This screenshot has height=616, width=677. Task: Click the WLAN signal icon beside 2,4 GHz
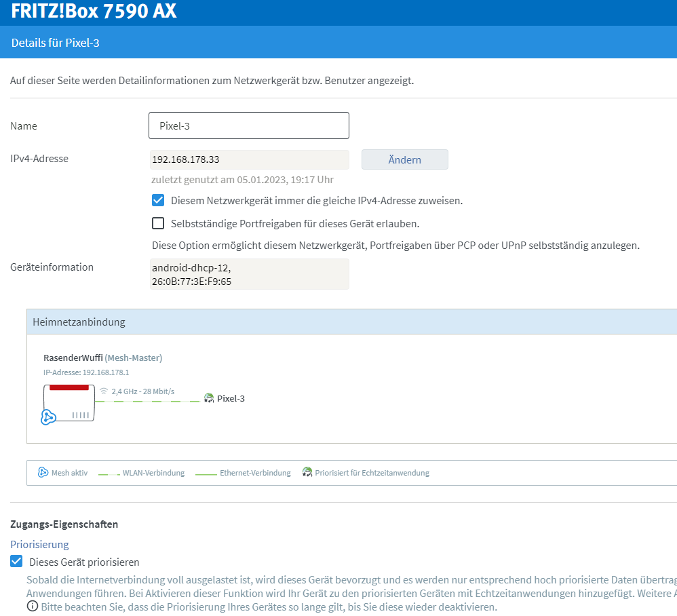(x=104, y=391)
